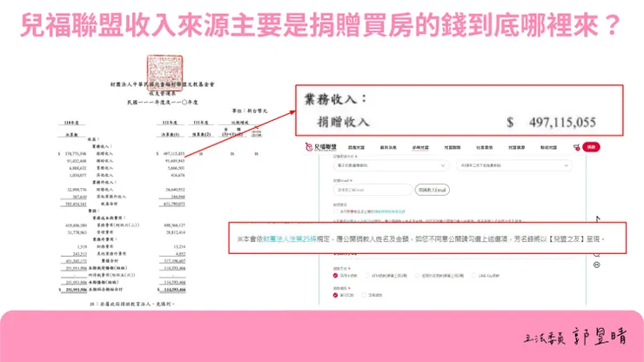Viewport: 644px width, 362px height.
Task: Click the round chat face icon on the page side
Action: (597, 265)
